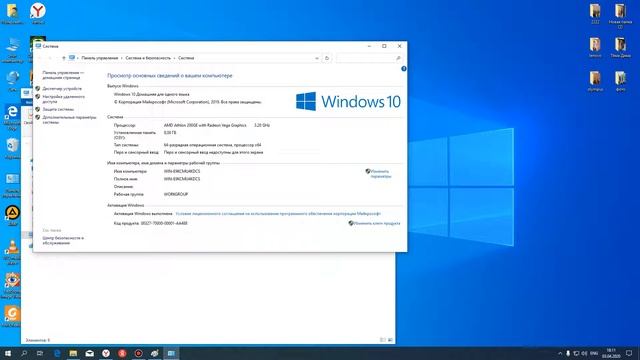The image size is (640, 360).
Task: Open the help icon in System window
Action: coord(404,69)
